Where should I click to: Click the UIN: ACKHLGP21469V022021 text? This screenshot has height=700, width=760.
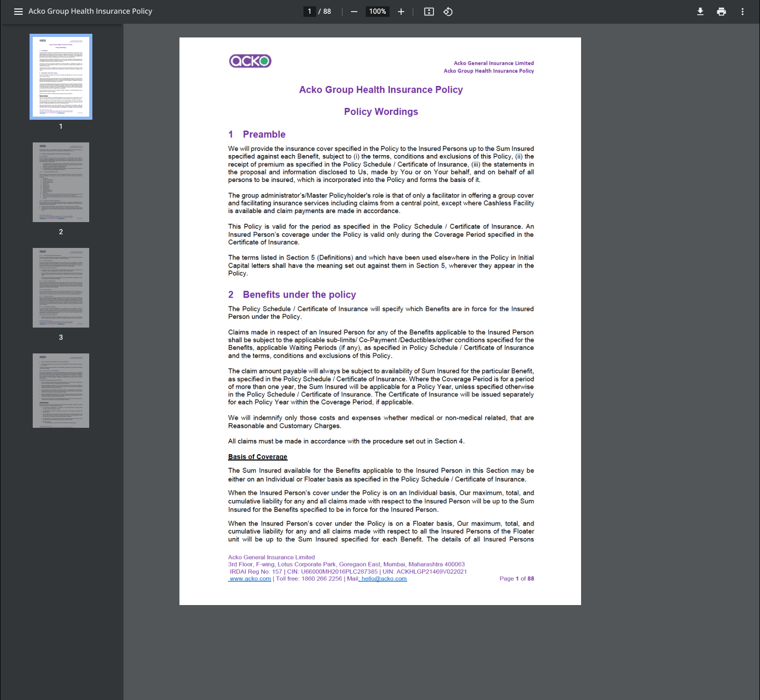click(x=425, y=572)
